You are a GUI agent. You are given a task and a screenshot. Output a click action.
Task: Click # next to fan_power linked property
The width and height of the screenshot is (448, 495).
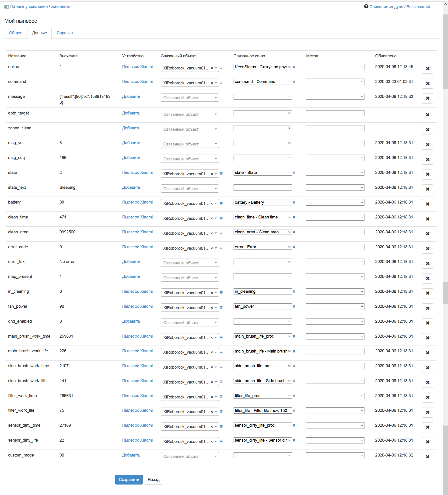point(294,306)
